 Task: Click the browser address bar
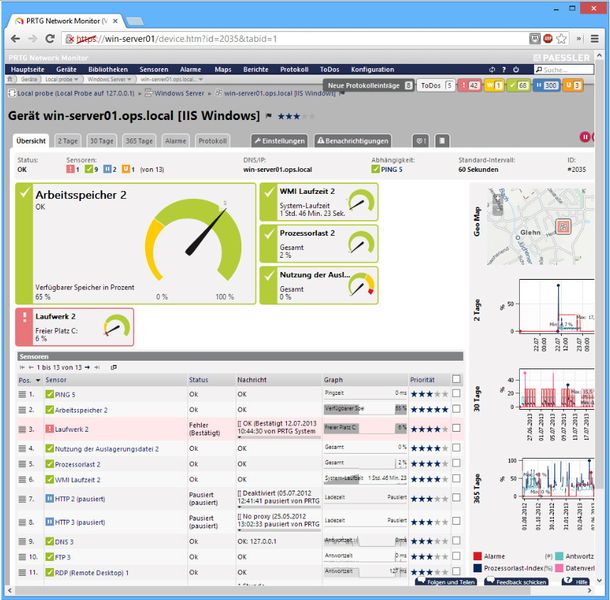pos(296,39)
